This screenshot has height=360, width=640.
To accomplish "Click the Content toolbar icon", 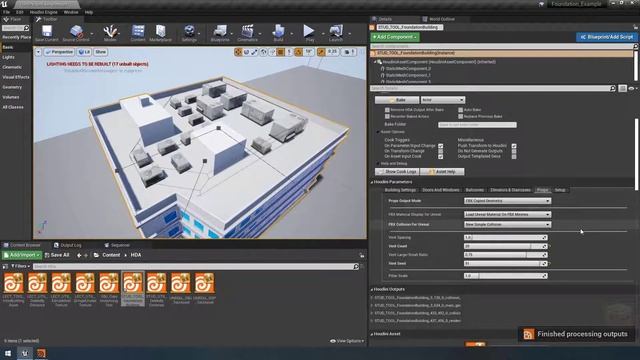I will pos(138,31).
